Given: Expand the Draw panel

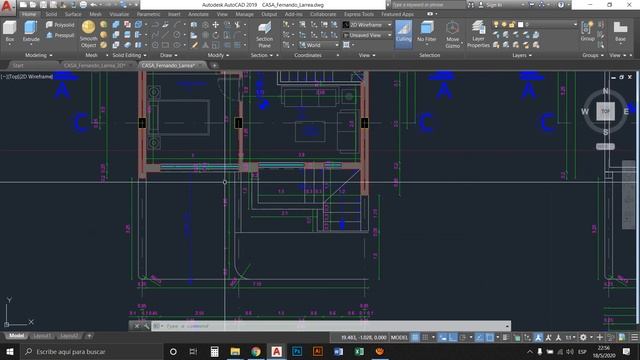Looking at the screenshot, I should pyautogui.click(x=169, y=55).
